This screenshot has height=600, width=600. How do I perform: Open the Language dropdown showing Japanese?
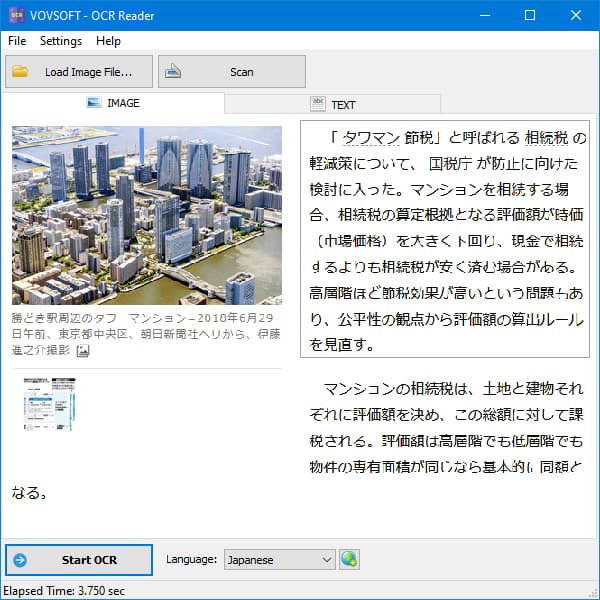279,560
